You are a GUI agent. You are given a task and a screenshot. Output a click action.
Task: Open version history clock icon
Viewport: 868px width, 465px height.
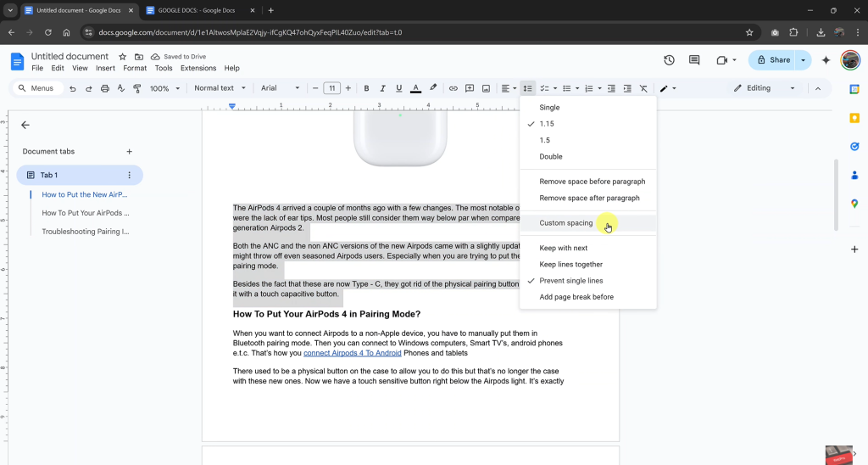[669, 60]
